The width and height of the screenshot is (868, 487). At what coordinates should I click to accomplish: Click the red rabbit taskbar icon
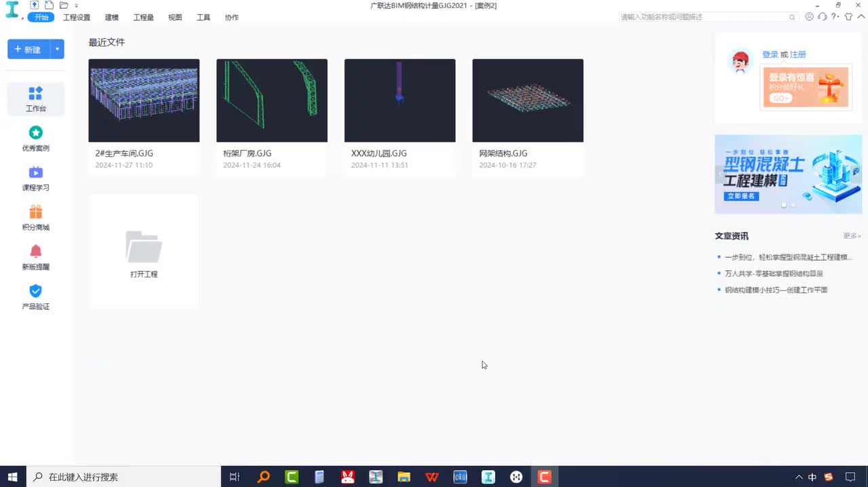[x=348, y=477]
